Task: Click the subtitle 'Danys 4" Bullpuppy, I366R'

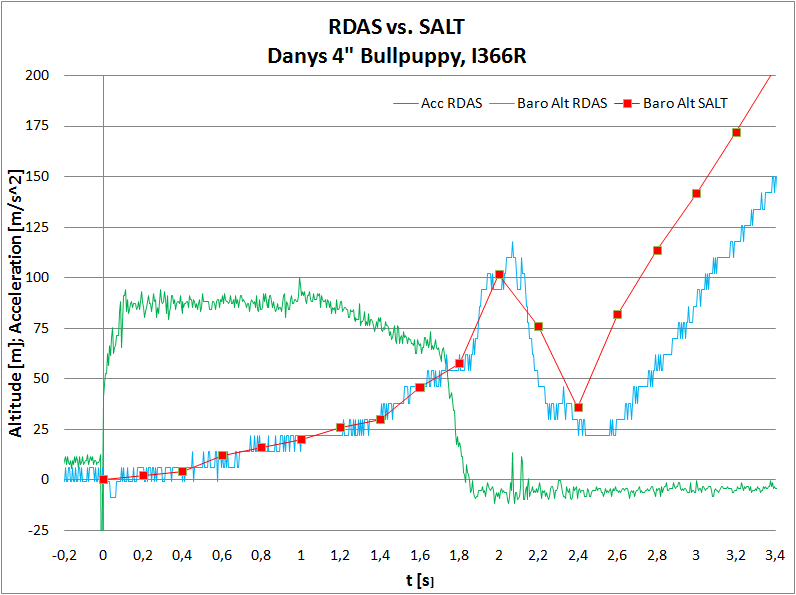Action: 398,56
